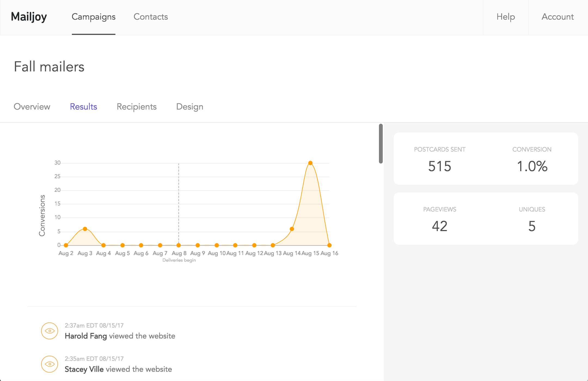Image resolution: width=588 pixels, height=381 pixels.
Task: Open the Recipients tab
Action: pyautogui.click(x=137, y=107)
